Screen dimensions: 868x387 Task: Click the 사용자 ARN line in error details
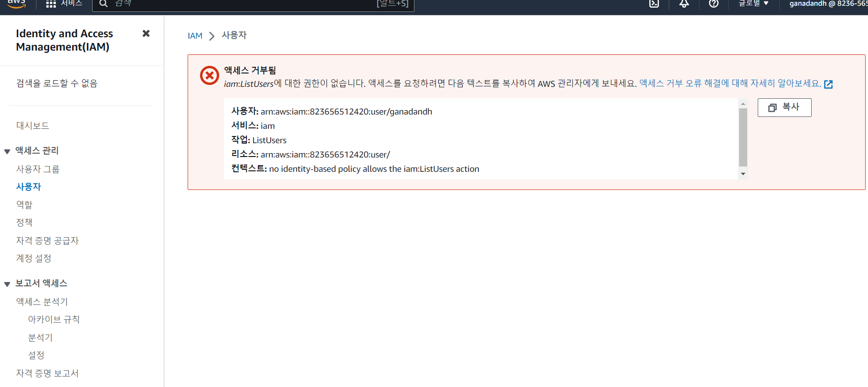(332, 111)
